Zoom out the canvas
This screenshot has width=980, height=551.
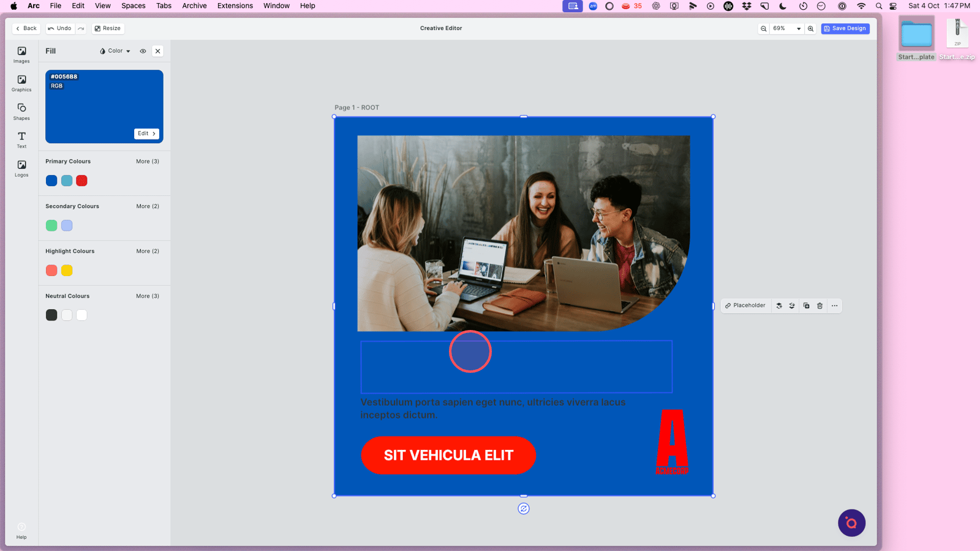click(764, 29)
